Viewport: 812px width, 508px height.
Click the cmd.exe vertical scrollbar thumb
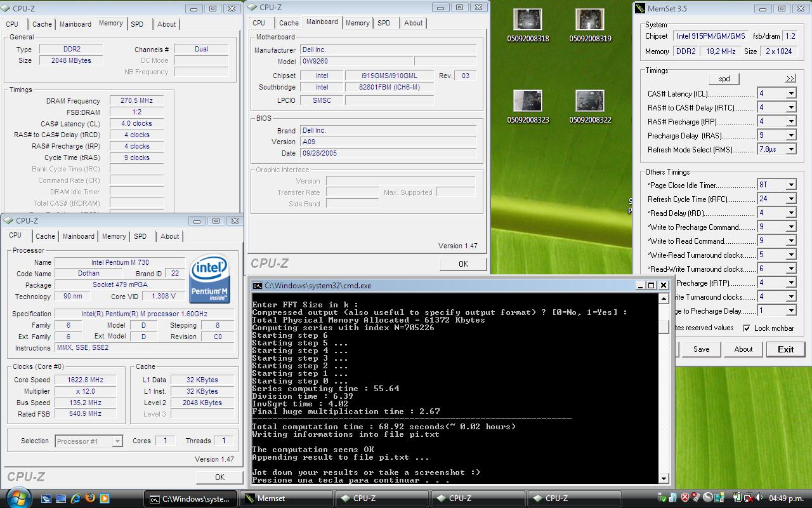664,326
